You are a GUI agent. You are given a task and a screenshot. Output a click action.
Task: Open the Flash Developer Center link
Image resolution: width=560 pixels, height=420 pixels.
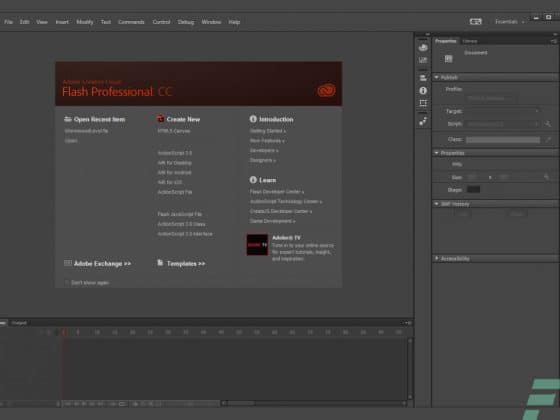pyautogui.click(x=277, y=192)
